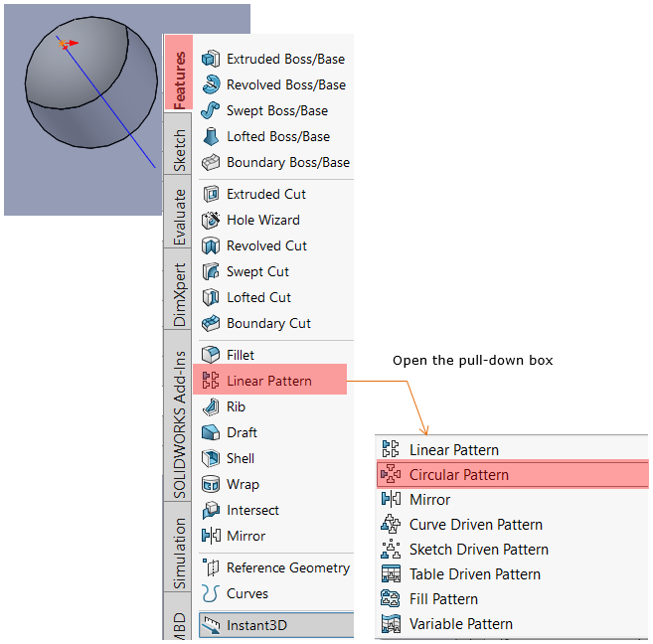
Task: Switch to the Sketch tab
Action: click(178, 144)
